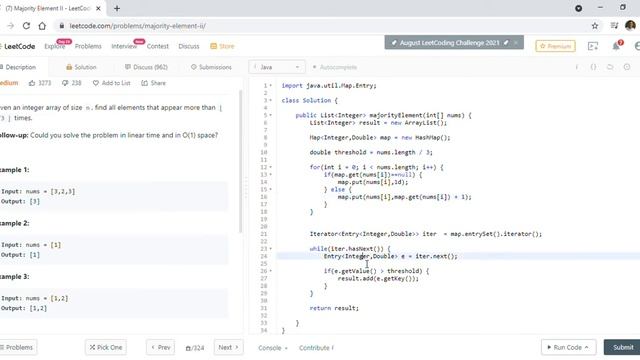This screenshot has height=360, width=640.
Task: Open the browser reading list icon
Action: 614,26
